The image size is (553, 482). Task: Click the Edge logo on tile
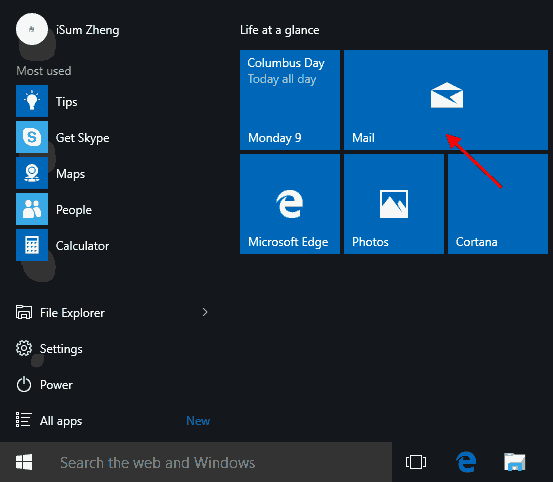(290, 204)
